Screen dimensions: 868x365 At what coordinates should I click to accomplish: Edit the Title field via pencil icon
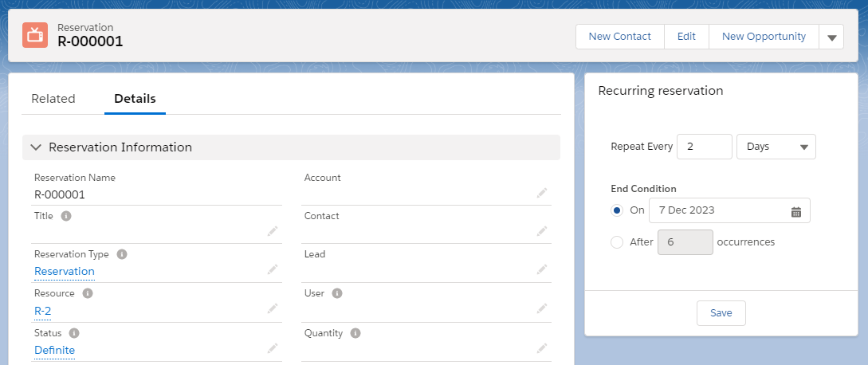tap(273, 231)
